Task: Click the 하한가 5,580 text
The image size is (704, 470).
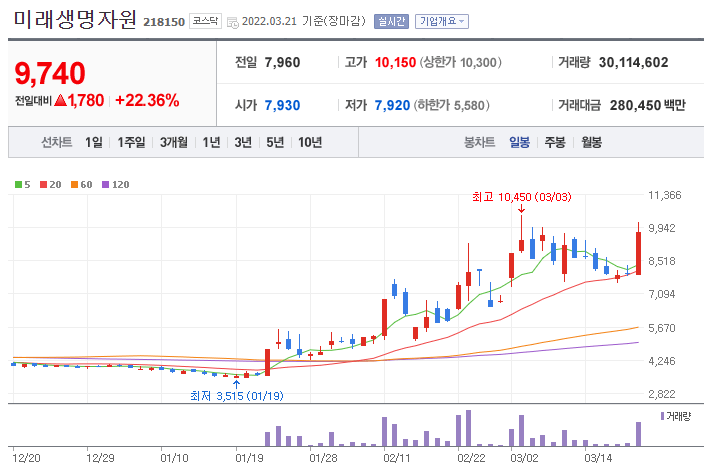Action: click(x=452, y=105)
